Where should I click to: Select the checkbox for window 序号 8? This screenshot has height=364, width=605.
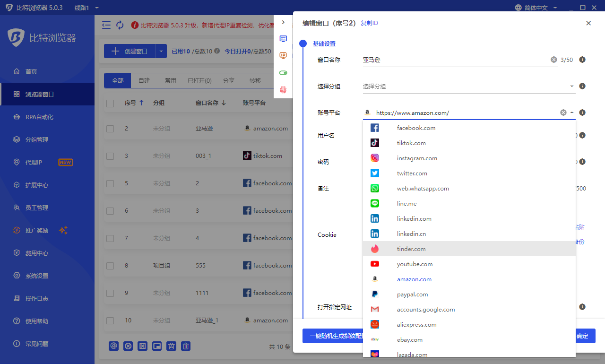pos(110,265)
